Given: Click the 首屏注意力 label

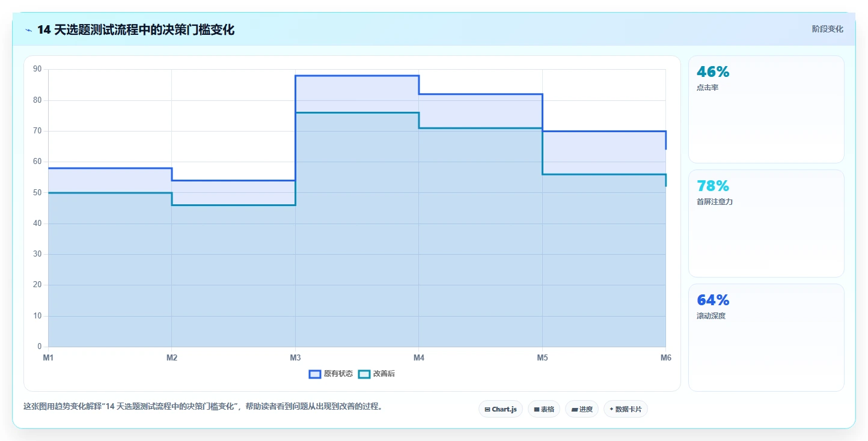Looking at the screenshot, I should point(715,202).
